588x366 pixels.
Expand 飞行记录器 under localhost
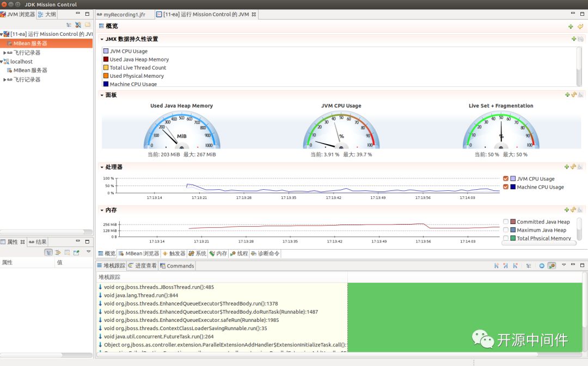4,80
